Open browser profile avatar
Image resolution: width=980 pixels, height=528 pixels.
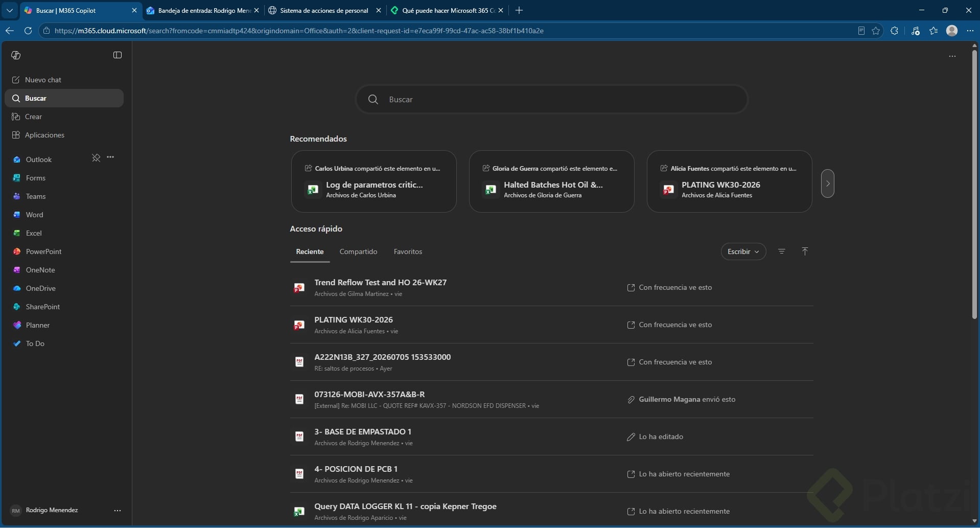(x=952, y=31)
